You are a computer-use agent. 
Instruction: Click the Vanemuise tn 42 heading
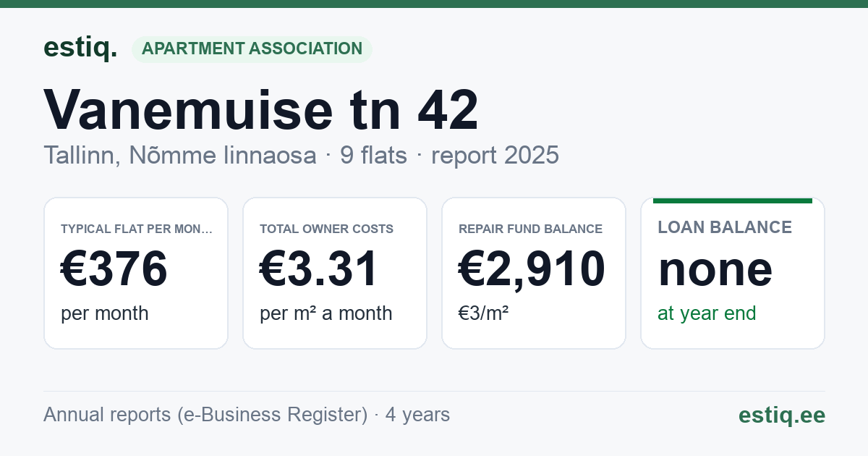click(261, 110)
